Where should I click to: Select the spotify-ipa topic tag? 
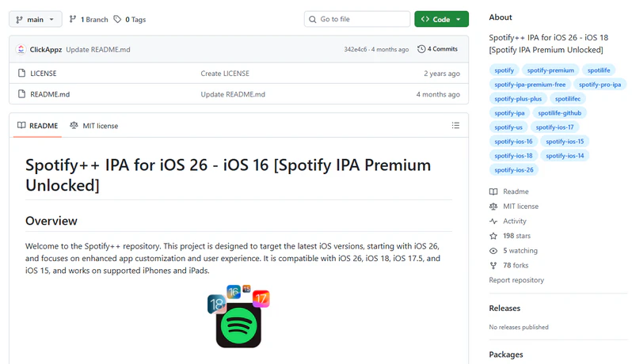[509, 113]
